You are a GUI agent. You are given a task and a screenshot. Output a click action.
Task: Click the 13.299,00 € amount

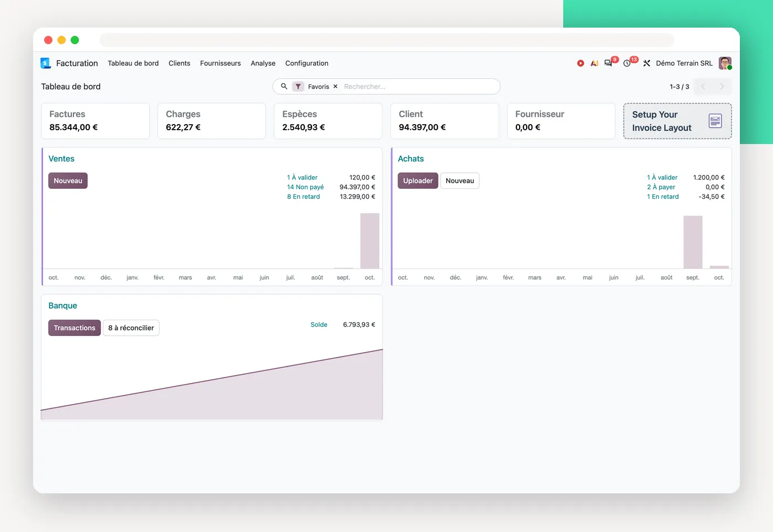click(x=357, y=196)
